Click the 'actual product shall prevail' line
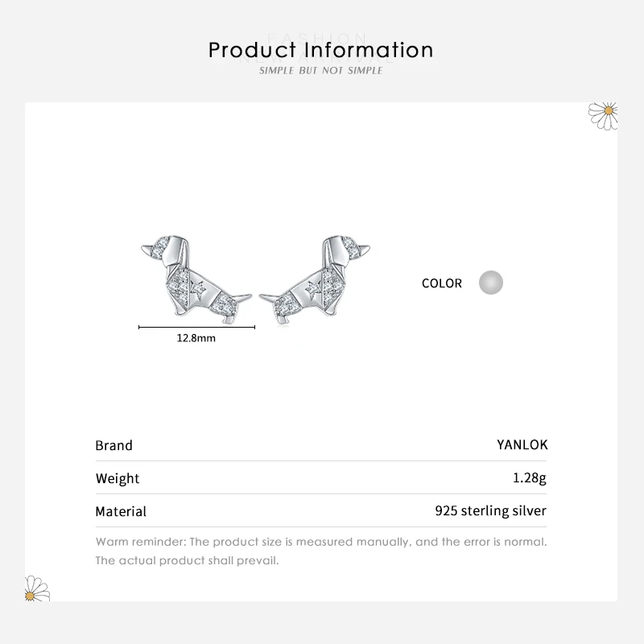644x644 pixels. [x=187, y=560]
